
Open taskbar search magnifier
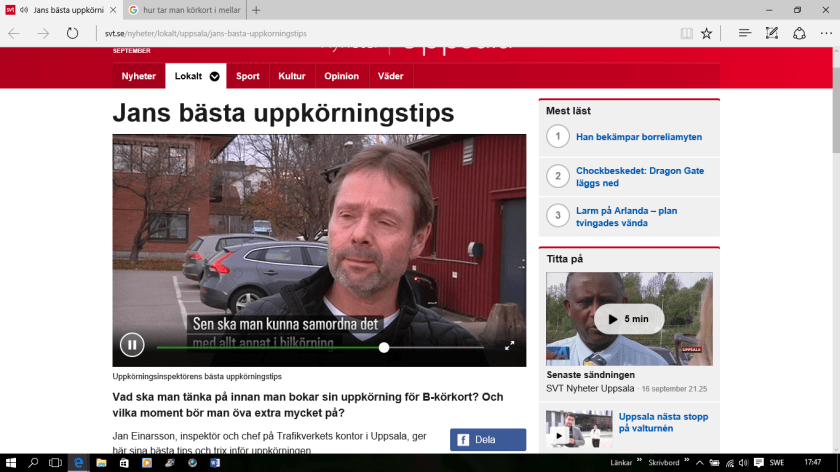pos(33,463)
